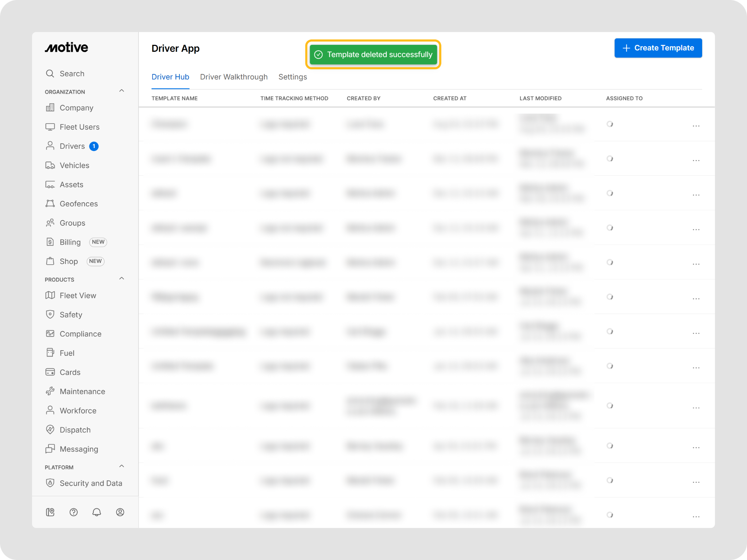
Task: Click the help question mark icon
Action: (73, 512)
